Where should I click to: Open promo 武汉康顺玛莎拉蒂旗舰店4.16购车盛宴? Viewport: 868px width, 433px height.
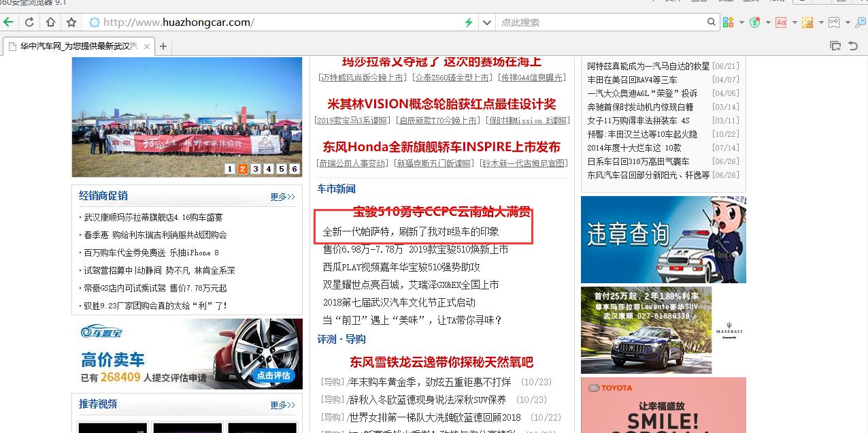(x=153, y=218)
